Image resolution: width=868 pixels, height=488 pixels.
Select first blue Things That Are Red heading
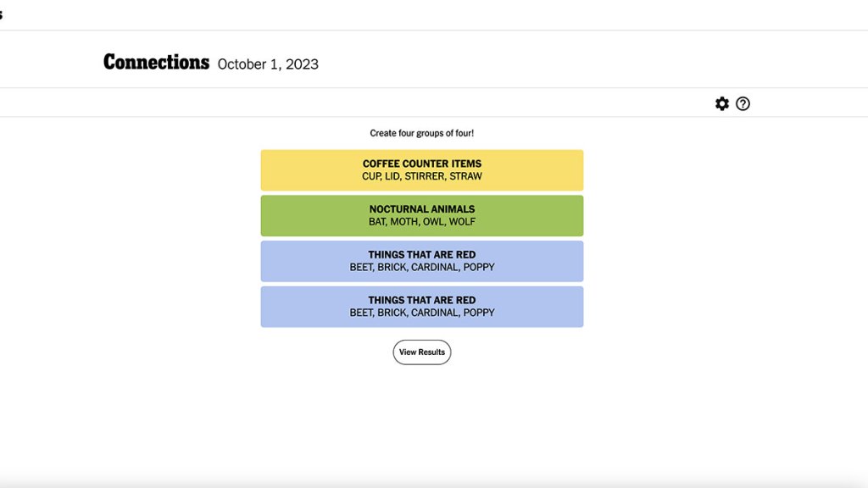[x=422, y=254]
